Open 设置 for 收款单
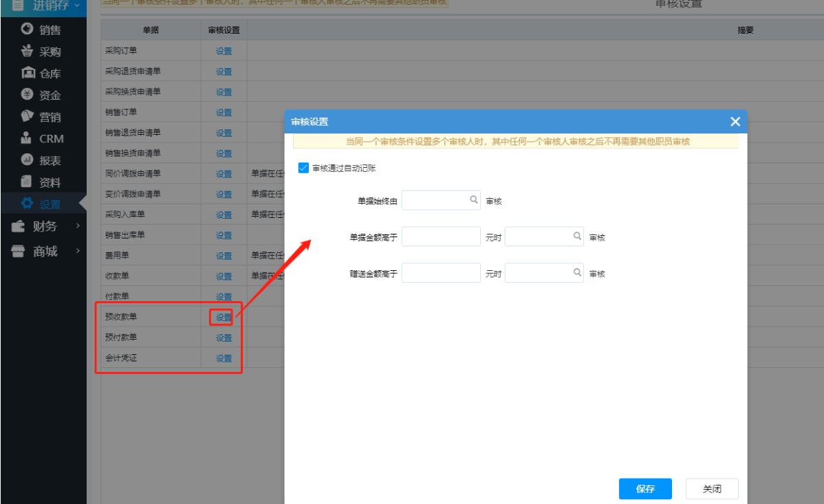The width and height of the screenshot is (824, 504). [x=224, y=276]
